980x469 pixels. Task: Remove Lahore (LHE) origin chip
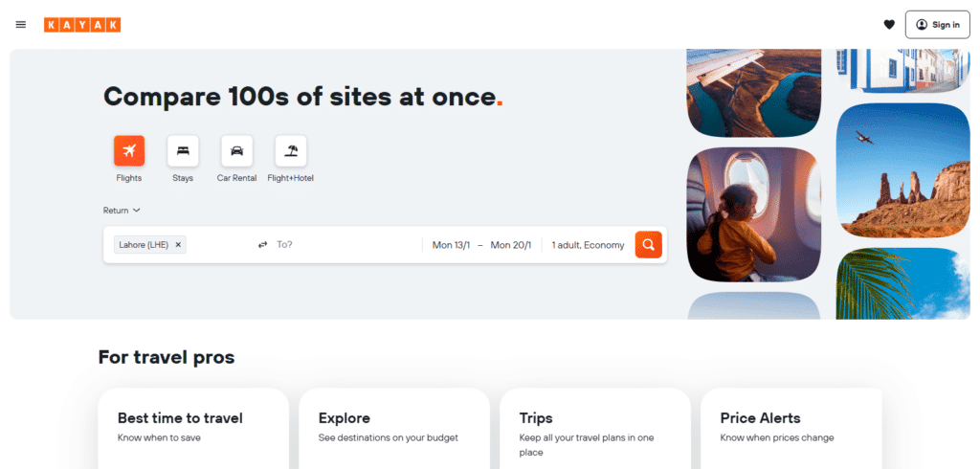[178, 245]
